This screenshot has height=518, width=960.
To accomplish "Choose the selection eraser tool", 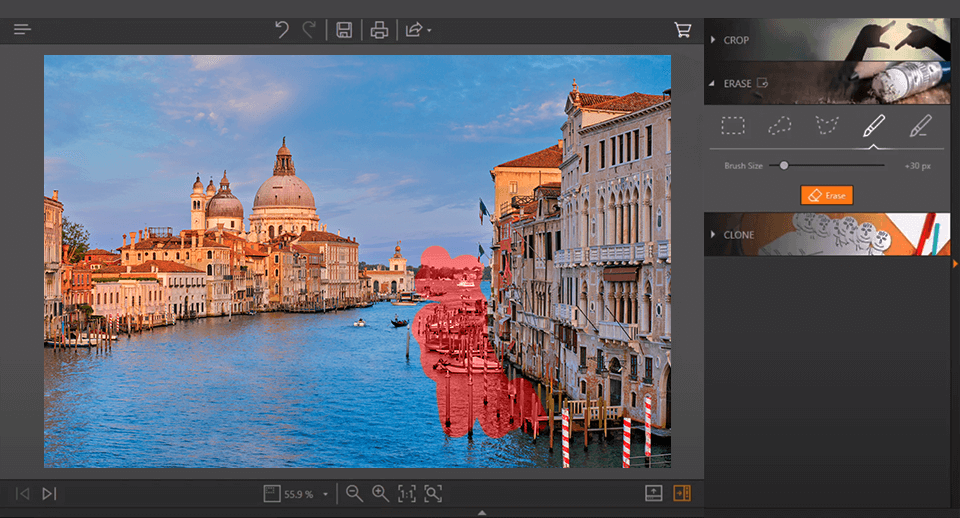I will pyautogui.click(x=919, y=126).
